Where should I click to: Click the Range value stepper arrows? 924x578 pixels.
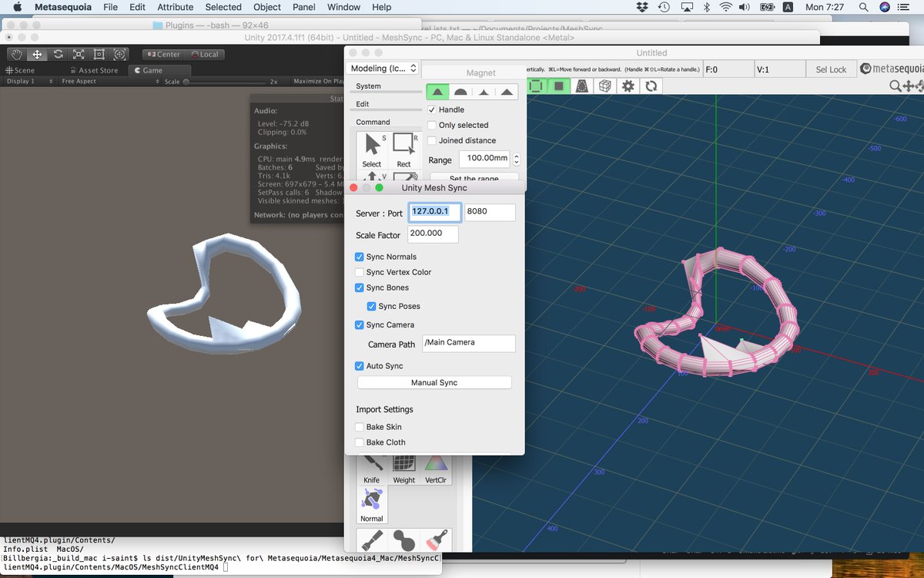tap(516, 160)
